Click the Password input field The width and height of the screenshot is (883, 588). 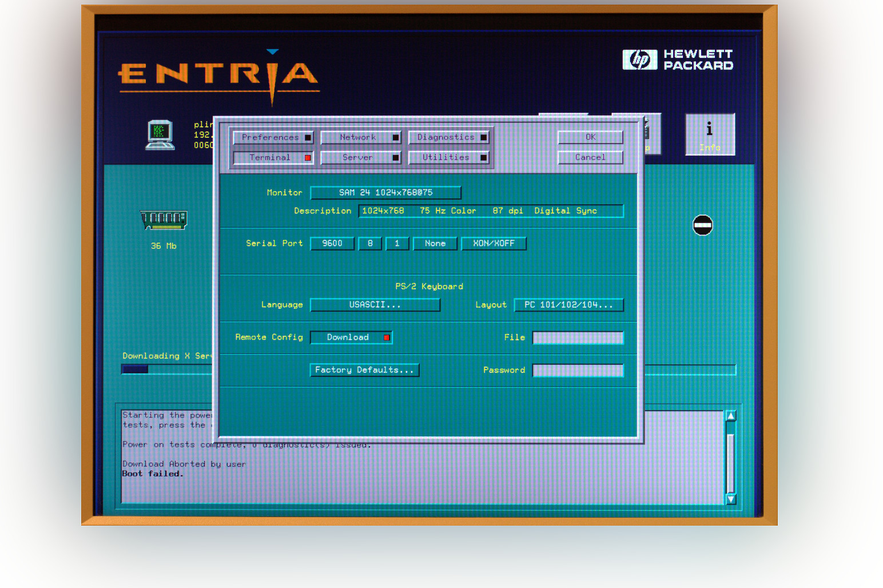coord(578,371)
